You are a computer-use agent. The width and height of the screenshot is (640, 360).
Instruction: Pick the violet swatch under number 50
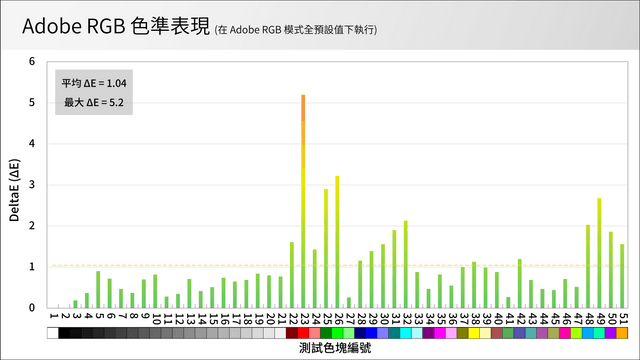(x=611, y=333)
